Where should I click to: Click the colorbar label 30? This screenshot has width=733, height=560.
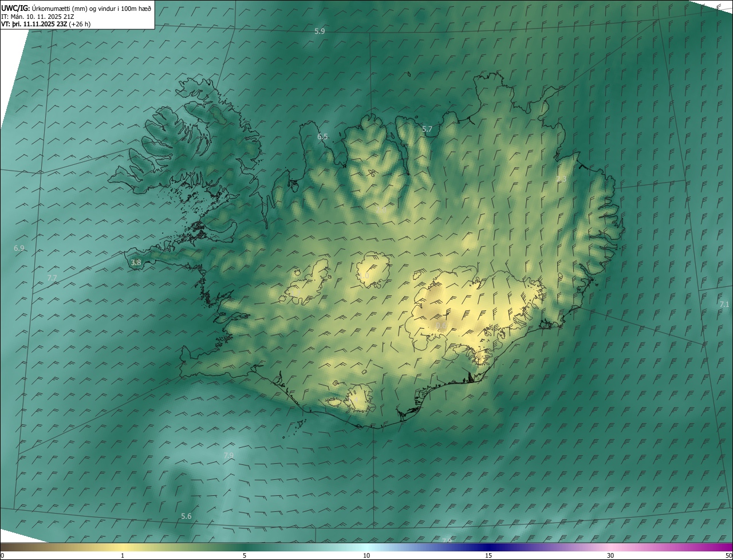(610, 555)
